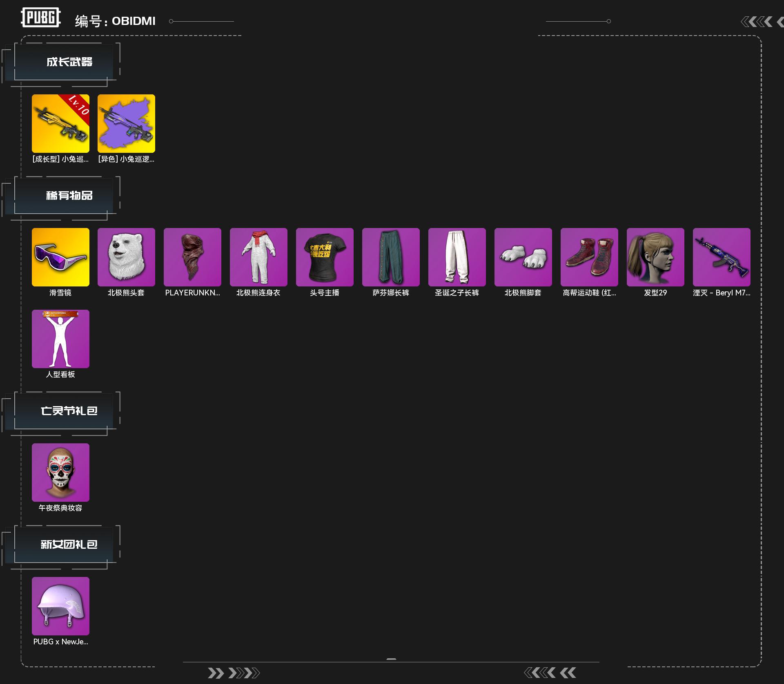Screen dimensions: 784x684
Task: Select the 人型看板 emote item
Action: point(60,339)
